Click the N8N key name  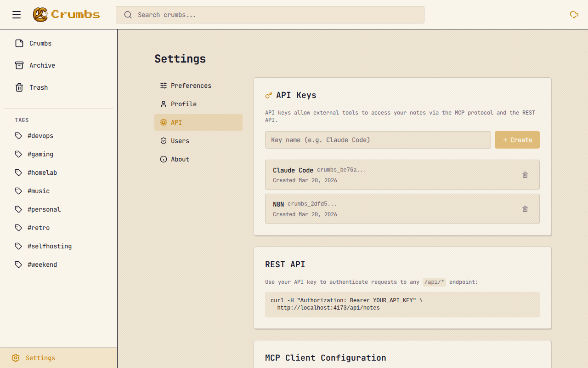tap(278, 204)
